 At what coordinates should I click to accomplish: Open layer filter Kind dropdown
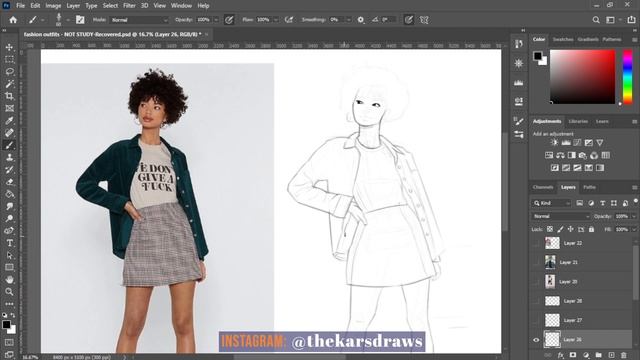552,203
